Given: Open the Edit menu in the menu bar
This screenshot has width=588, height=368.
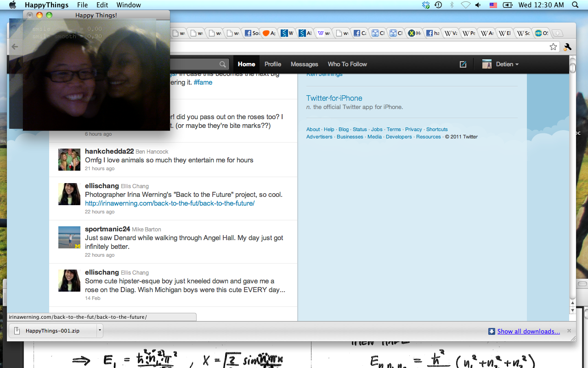Looking at the screenshot, I should pos(102,5).
